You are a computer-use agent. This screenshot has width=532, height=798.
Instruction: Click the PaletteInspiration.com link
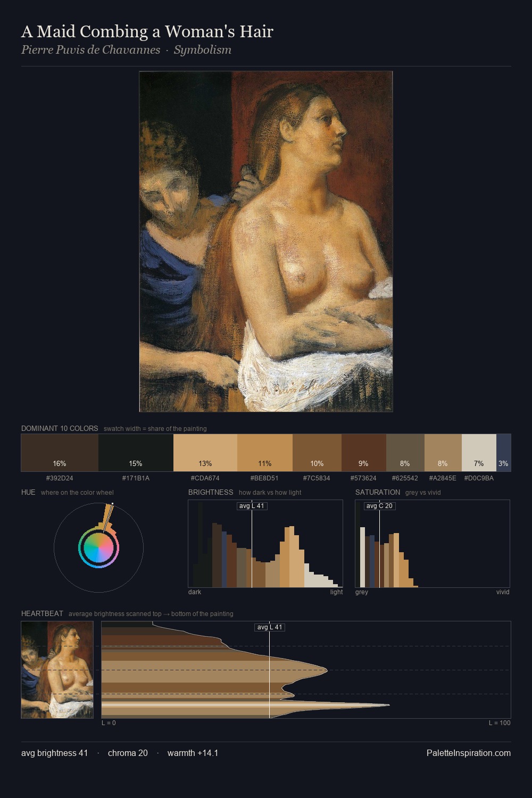(469, 753)
